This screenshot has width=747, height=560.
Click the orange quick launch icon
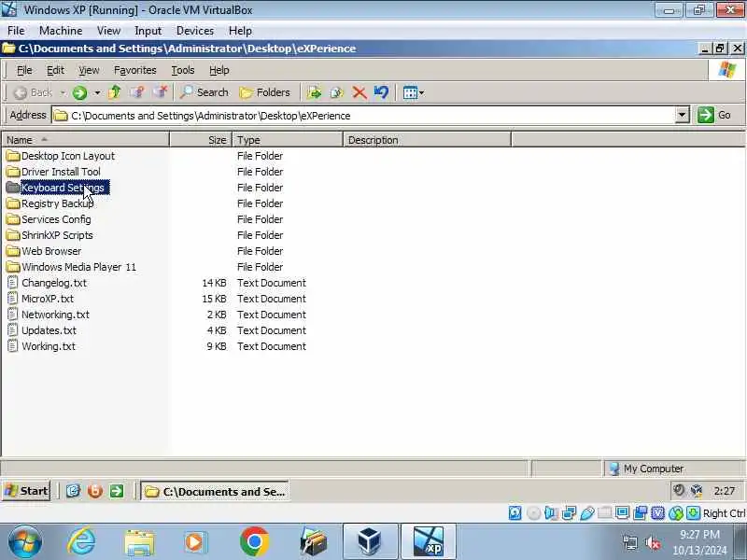95,491
